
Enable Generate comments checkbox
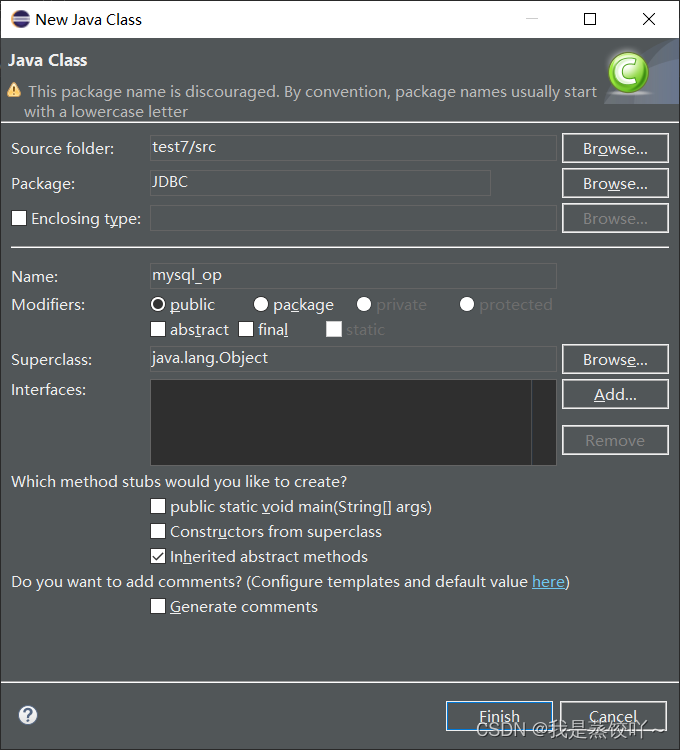tap(158, 607)
